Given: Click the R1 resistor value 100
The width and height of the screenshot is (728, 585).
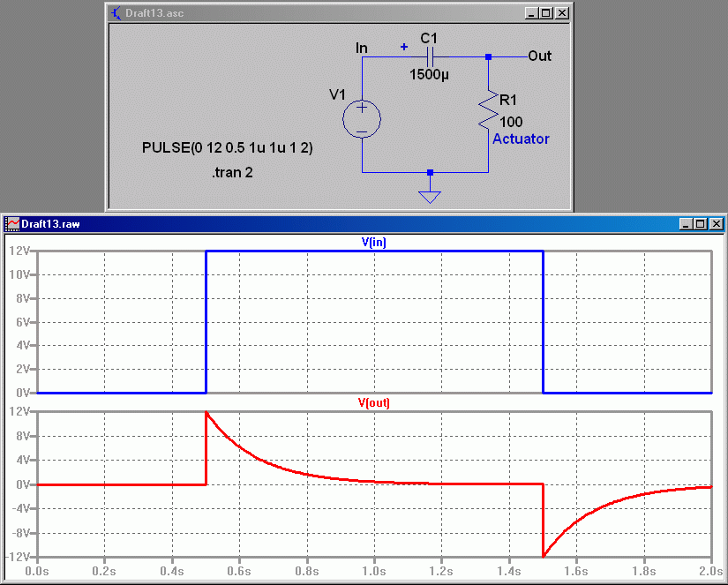Looking at the screenshot, I should (511, 122).
